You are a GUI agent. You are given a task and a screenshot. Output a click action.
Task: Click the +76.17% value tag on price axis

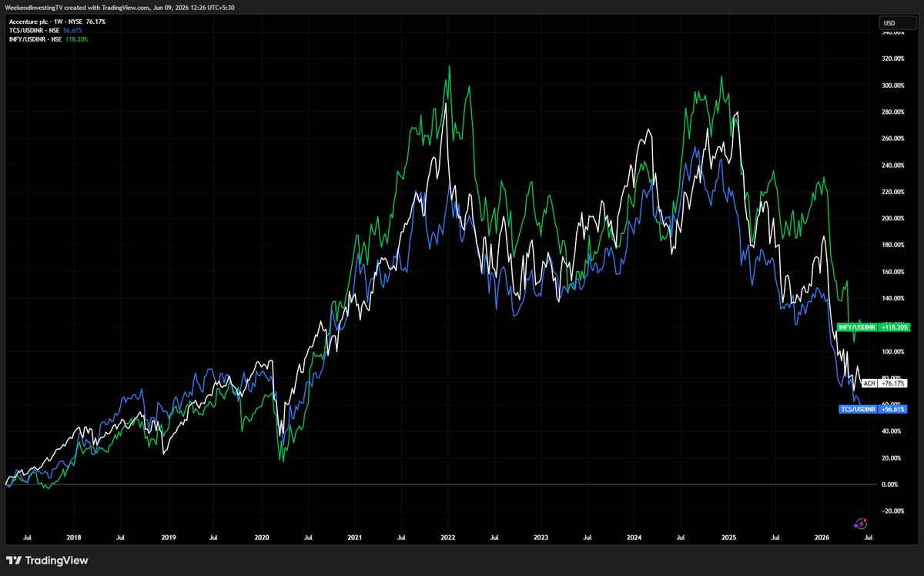click(893, 383)
